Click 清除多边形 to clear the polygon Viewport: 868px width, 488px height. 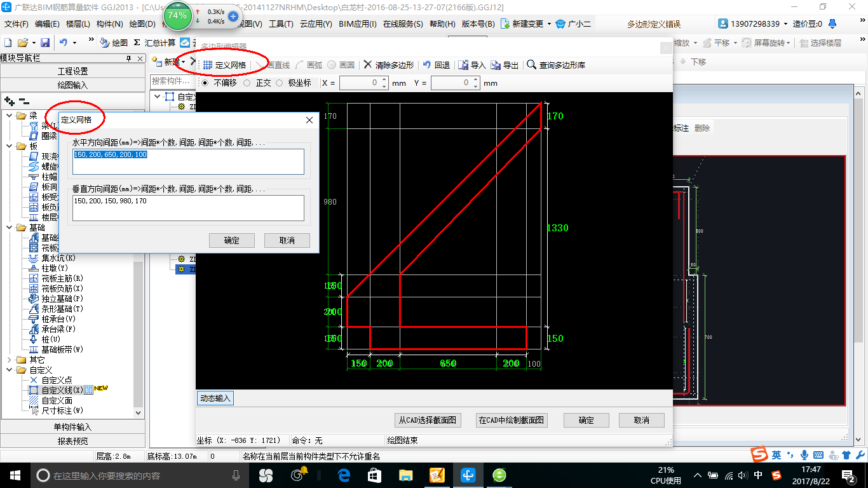(x=388, y=65)
